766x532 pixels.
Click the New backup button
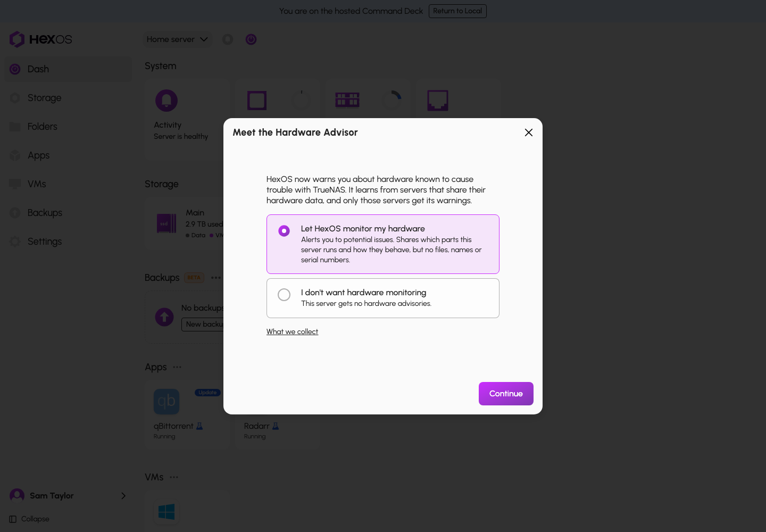point(203,325)
